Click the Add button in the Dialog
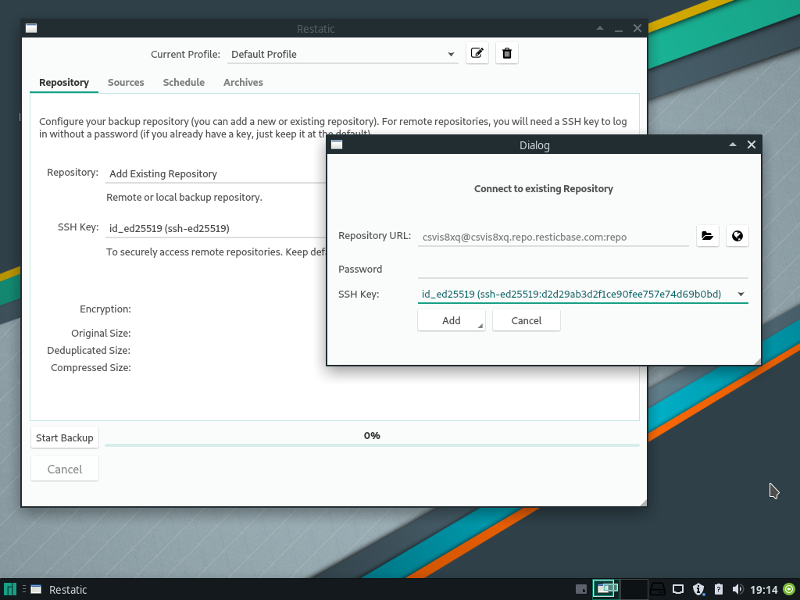 tap(451, 320)
